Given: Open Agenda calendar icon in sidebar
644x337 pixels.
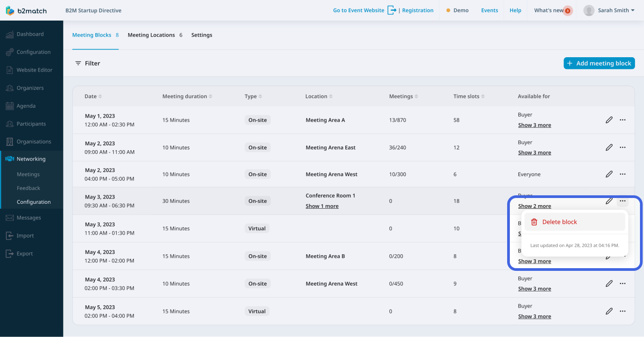Looking at the screenshot, I should (9, 106).
